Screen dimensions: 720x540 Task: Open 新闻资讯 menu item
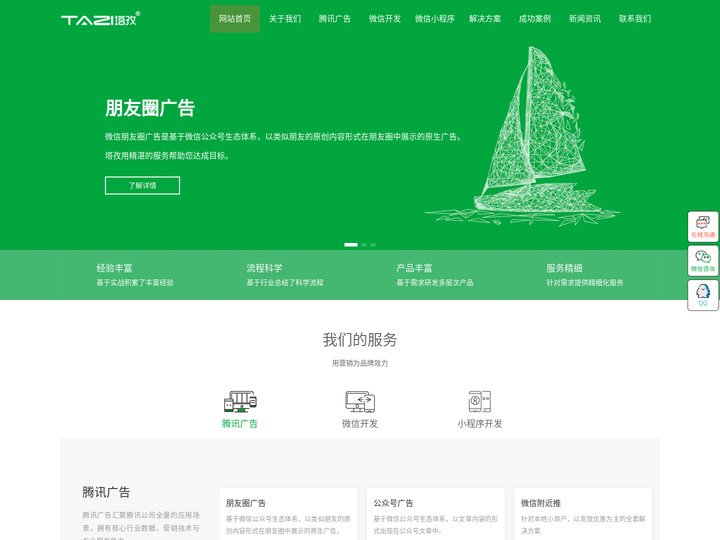(x=585, y=19)
